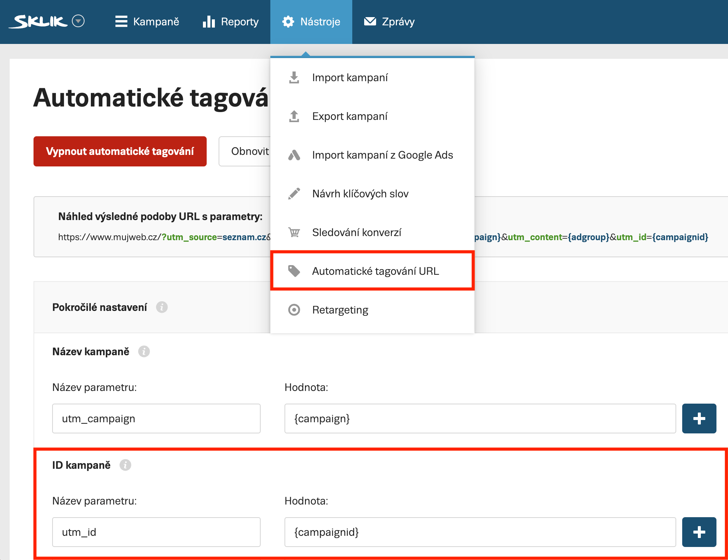Open info tooltip next to Pokročilé nastavení
This screenshot has width=728, height=560.
pos(162,307)
